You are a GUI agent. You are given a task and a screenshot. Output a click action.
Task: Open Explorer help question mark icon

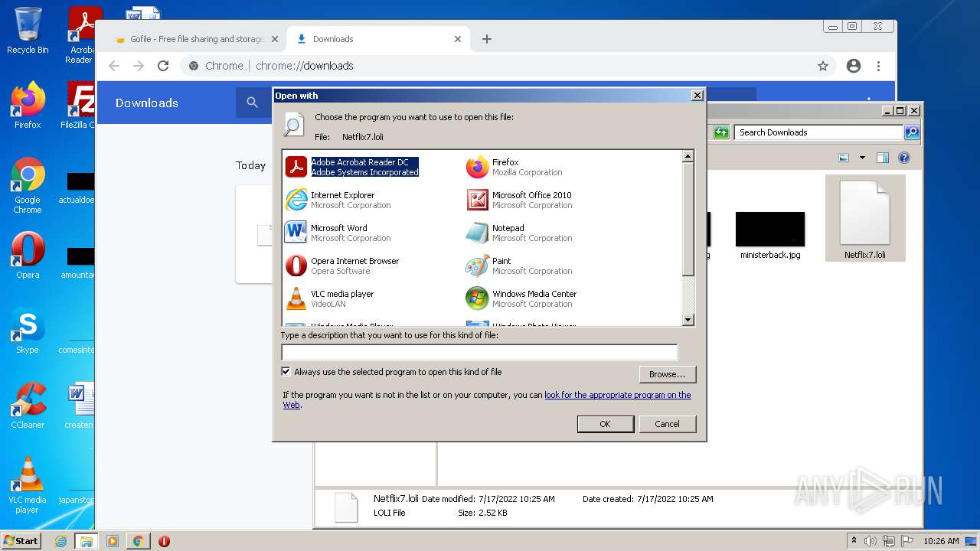(x=903, y=158)
